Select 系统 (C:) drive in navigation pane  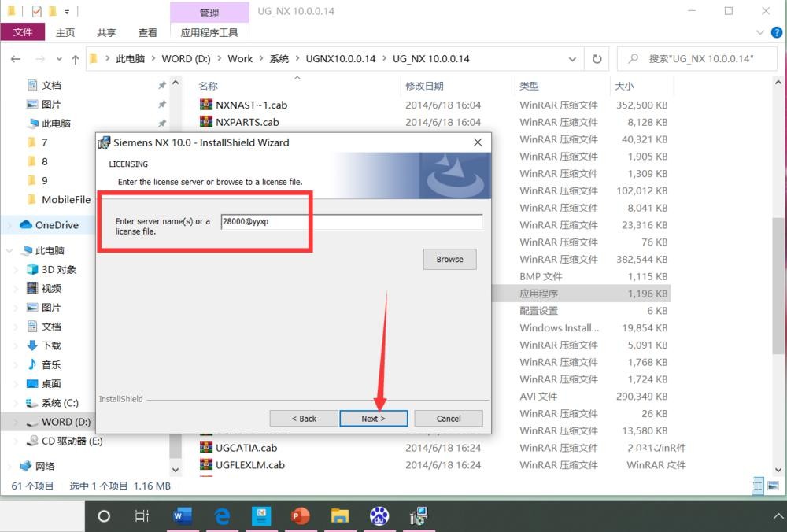[x=60, y=403]
